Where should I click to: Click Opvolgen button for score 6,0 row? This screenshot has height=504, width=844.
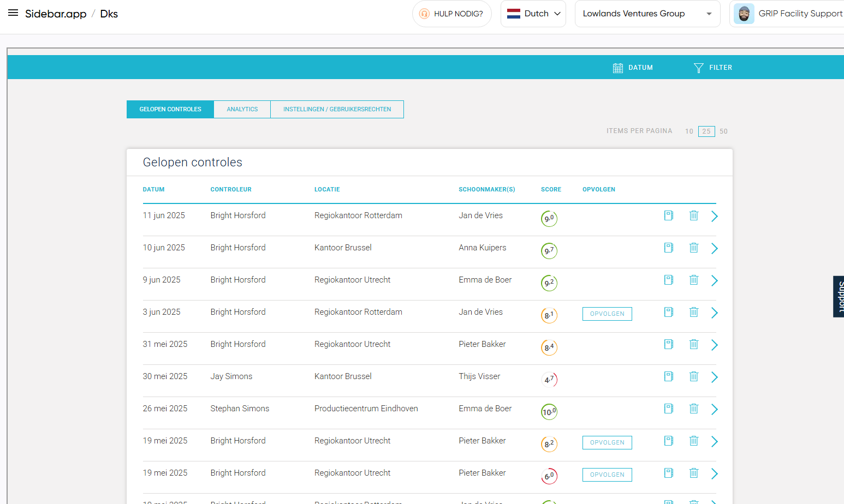[607, 475]
